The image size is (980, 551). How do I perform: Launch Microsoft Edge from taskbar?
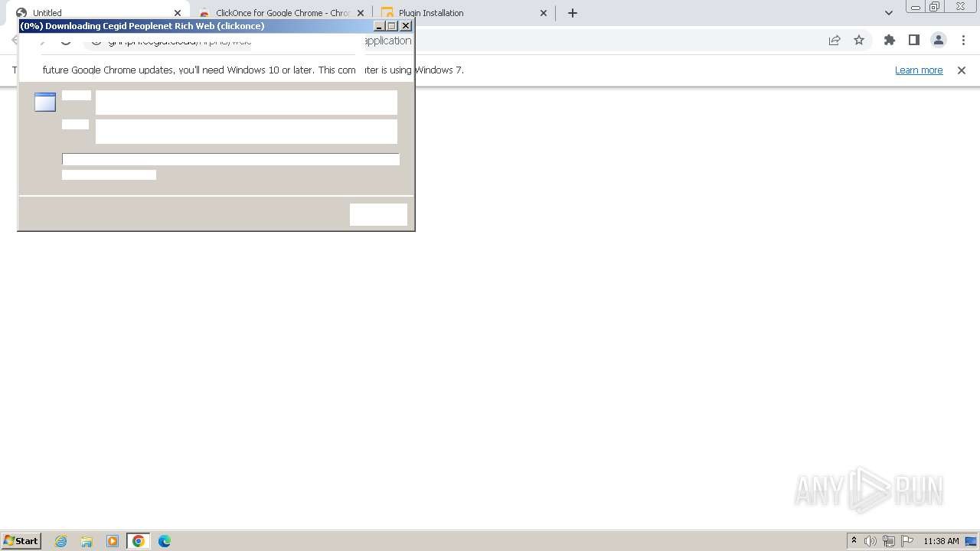(165, 541)
